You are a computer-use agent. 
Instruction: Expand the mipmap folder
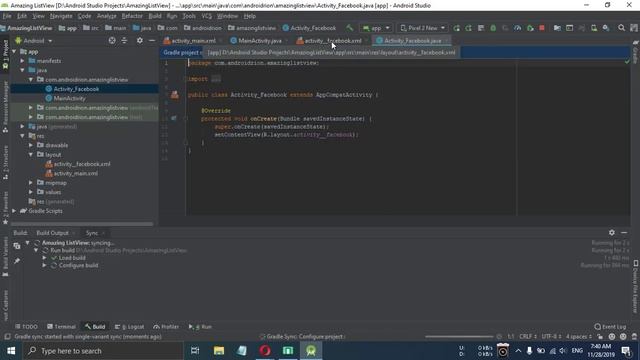31,183
